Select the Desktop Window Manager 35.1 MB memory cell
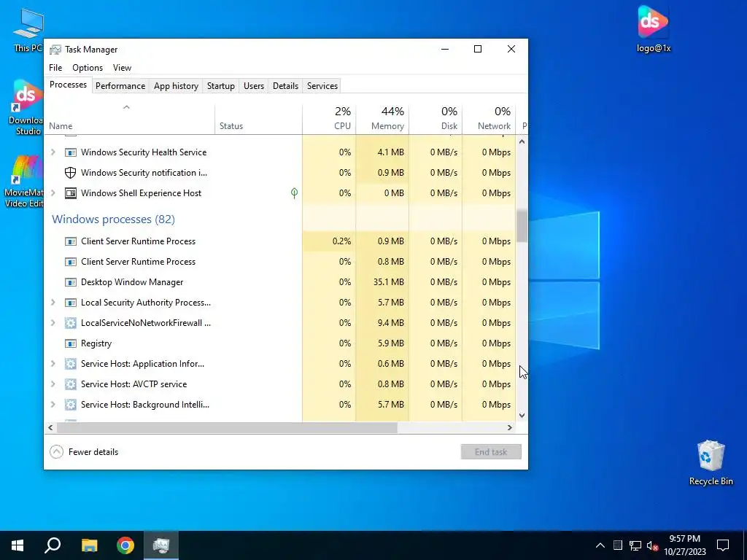Viewport: 747px width, 560px height. (382, 282)
